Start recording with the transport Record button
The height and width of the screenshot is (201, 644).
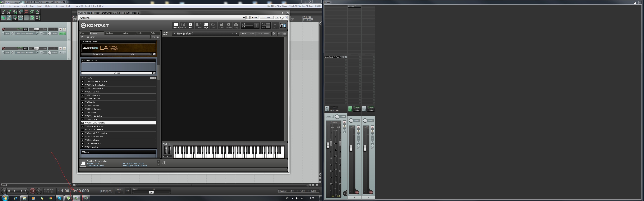(x=33, y=191)
